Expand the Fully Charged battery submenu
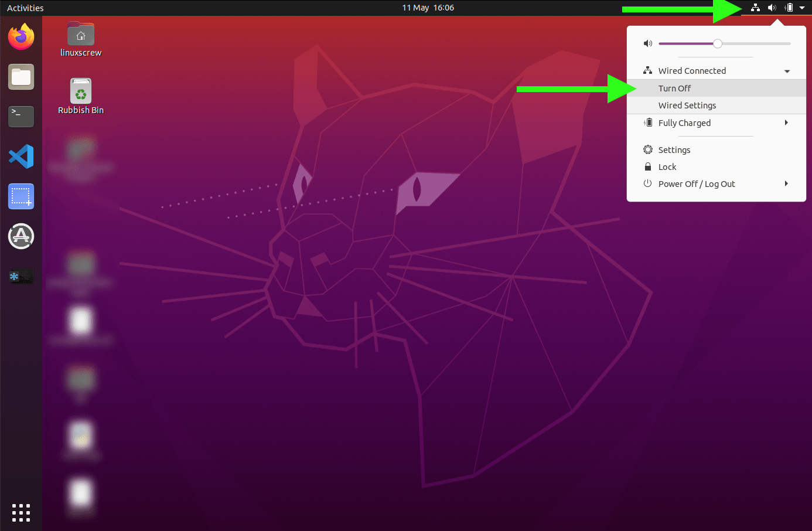 click(787, 122)
